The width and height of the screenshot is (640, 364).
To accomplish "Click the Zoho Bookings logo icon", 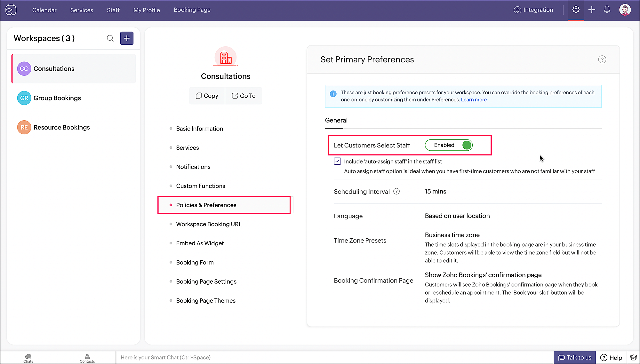I will [11, 10].
